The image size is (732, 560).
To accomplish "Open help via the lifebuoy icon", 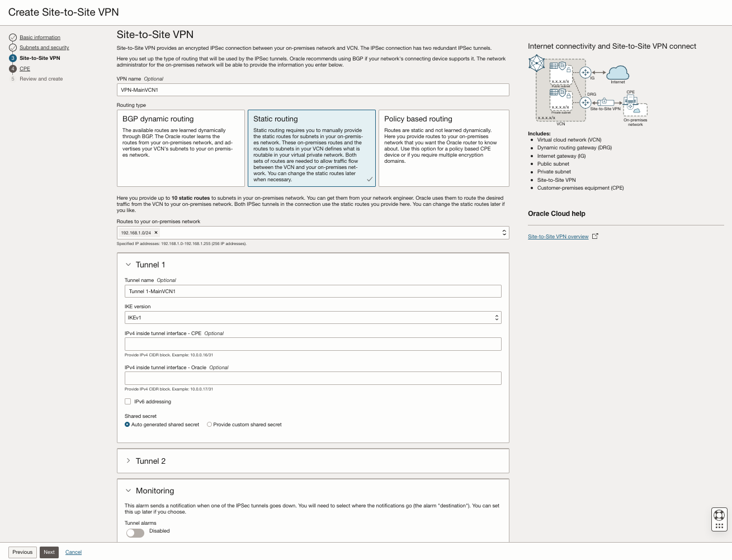I will pos(719,515).
